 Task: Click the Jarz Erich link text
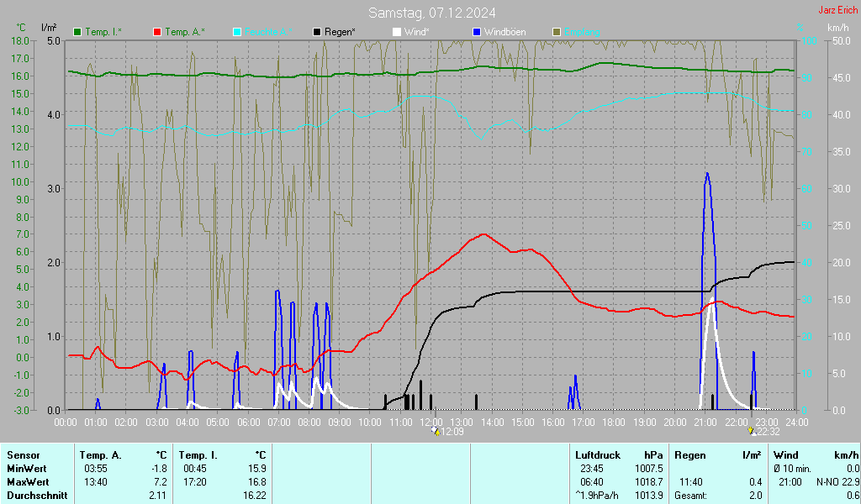coord(838,10)
